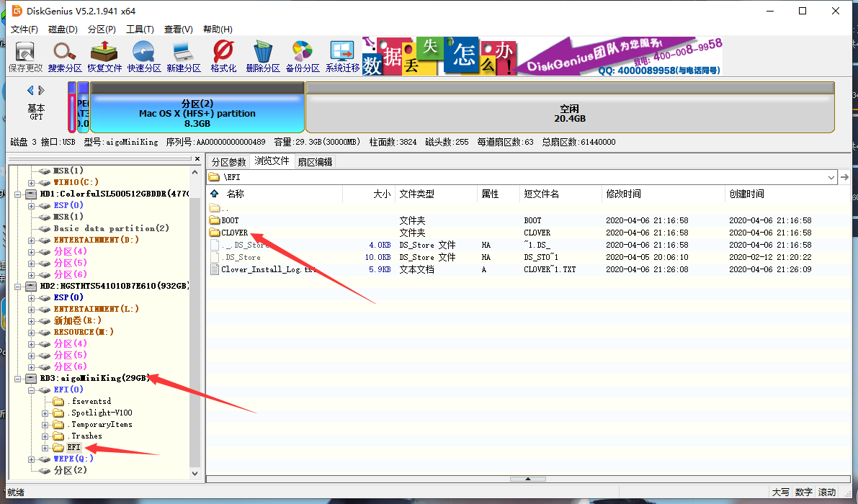Go to the next disk arrow
This screenshot has width=858, height=504.
[x=42, y=90]
